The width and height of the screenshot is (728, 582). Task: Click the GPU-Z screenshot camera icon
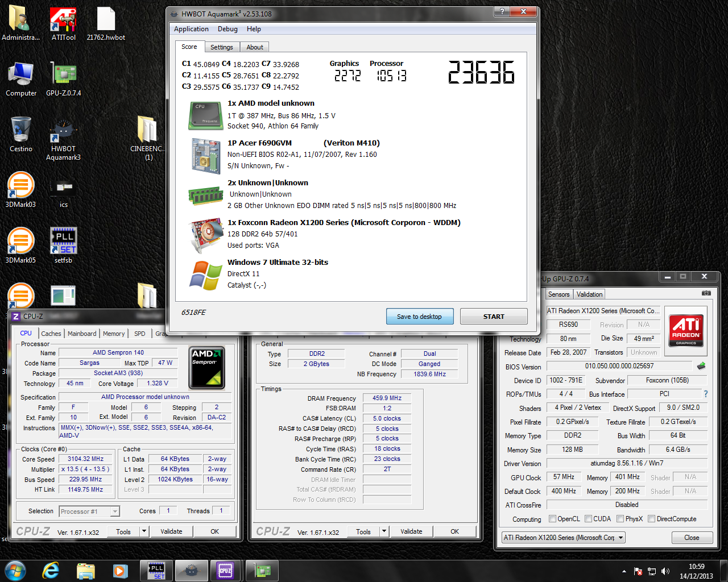(706, 293)
